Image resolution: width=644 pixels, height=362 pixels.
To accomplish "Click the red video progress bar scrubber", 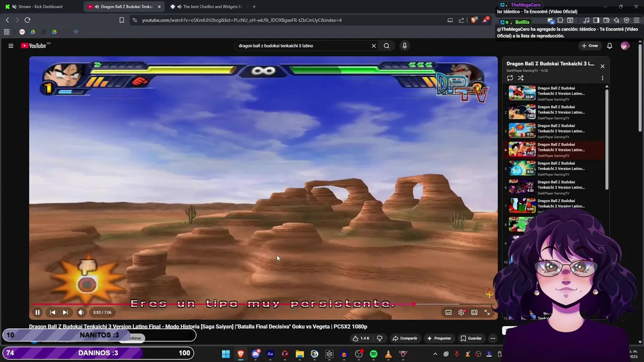I will tap(414, 304).
